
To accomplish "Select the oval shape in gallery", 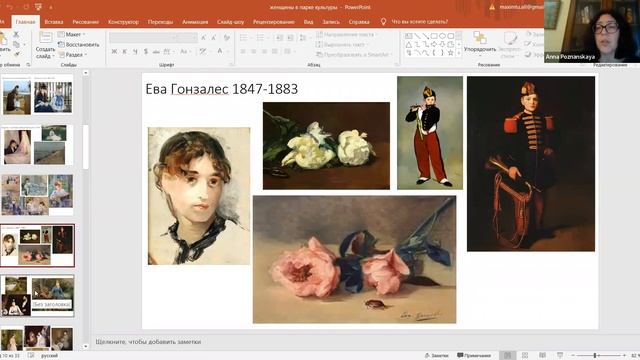I will [442, 36].
